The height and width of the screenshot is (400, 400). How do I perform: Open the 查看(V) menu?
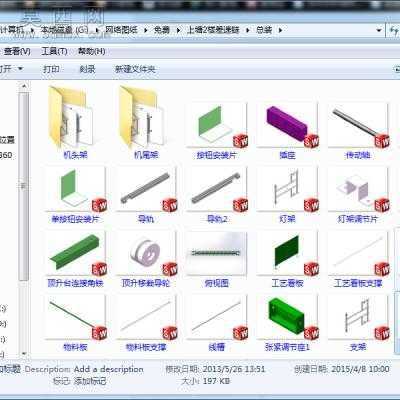pyautogui.click(x=17, y=51)
